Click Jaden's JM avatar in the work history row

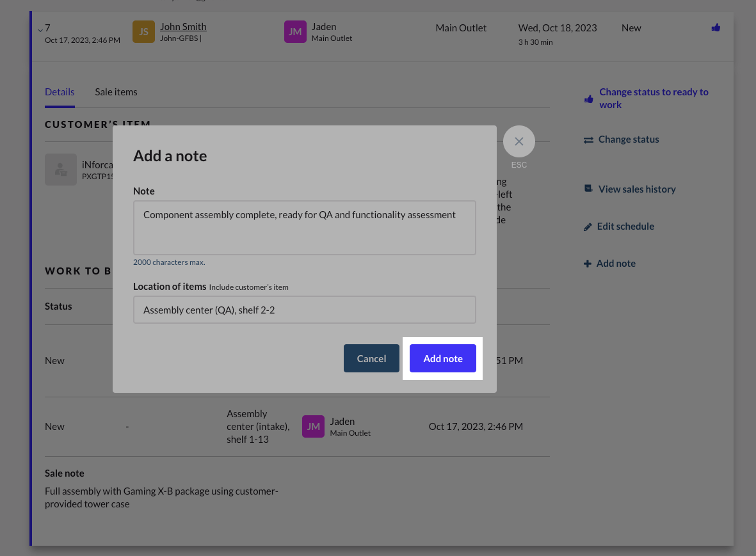(x=313, y=427)
